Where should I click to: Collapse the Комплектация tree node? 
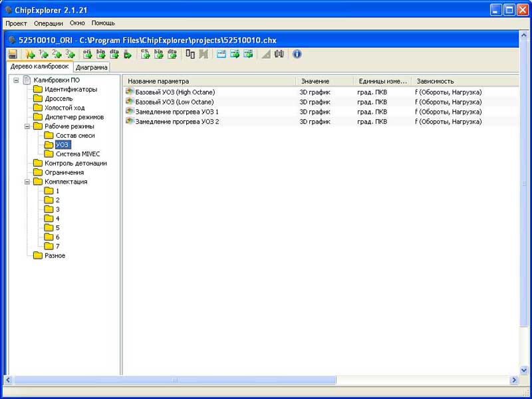[x=28, y=182]
